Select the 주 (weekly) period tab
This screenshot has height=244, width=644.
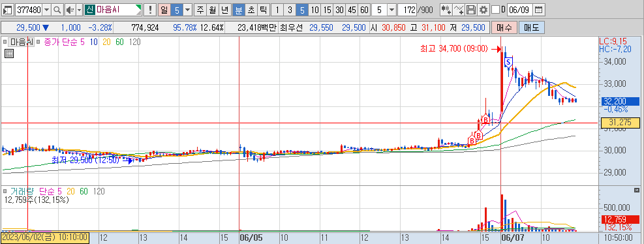(x=200, y=9)
